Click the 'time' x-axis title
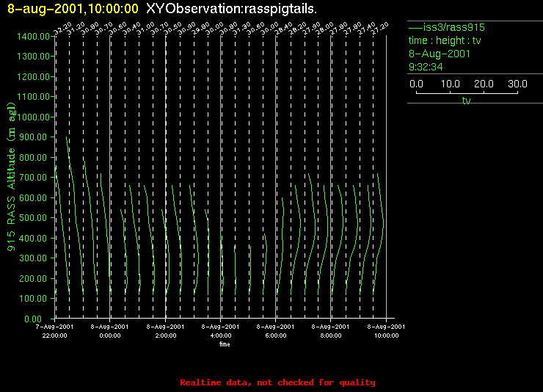This screenshot has height=392, width=543. coord(225,344)
